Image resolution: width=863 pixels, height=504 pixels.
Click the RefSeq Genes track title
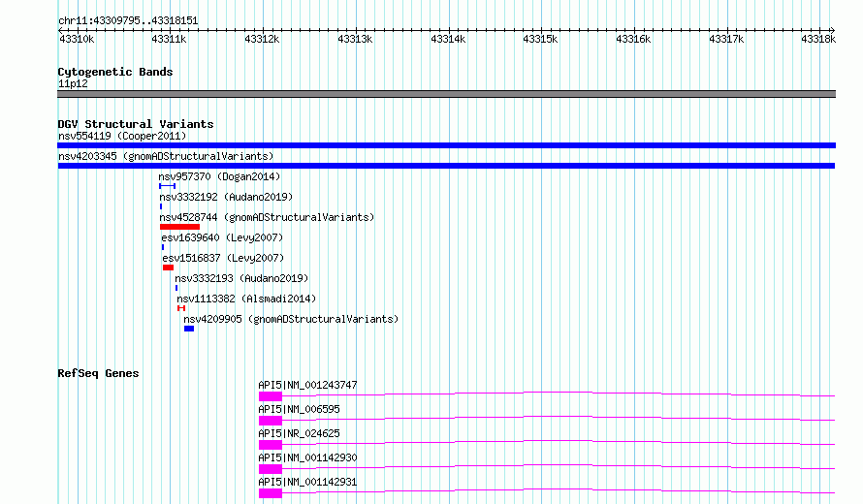click(98, 373)
